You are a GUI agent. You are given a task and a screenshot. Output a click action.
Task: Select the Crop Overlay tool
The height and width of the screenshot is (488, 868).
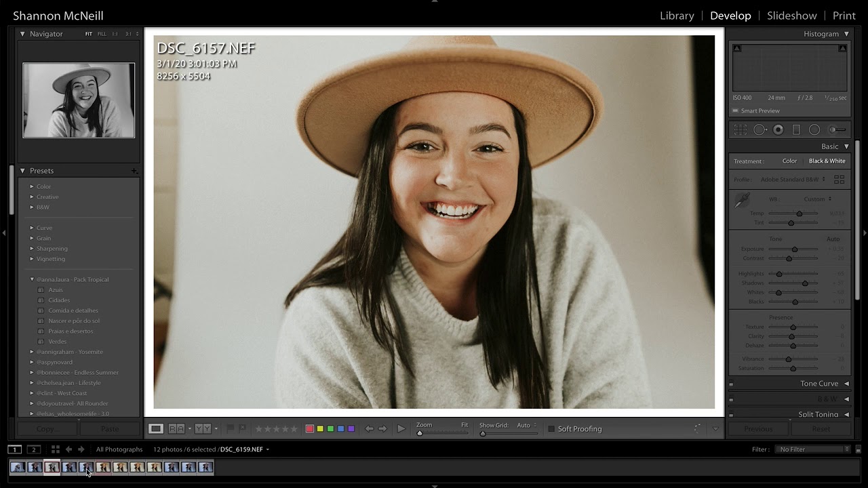(741, 129)
